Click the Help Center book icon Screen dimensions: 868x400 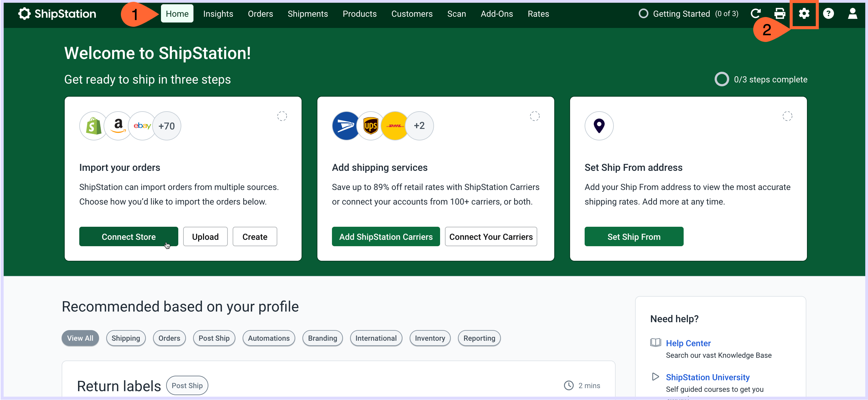655,343
